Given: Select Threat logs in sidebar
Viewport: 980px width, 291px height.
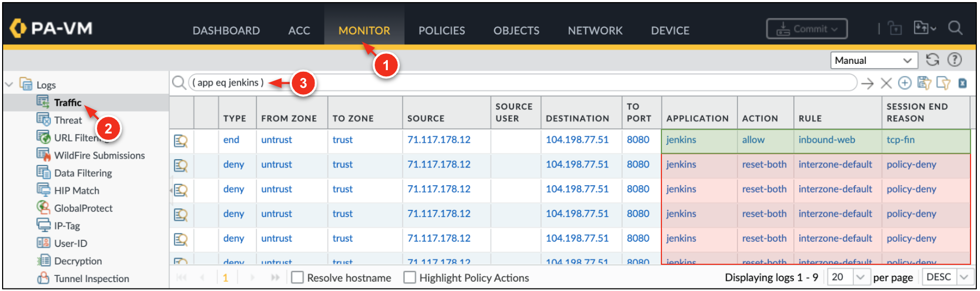Looking at the screenshot, I should (x=68, y=120).
